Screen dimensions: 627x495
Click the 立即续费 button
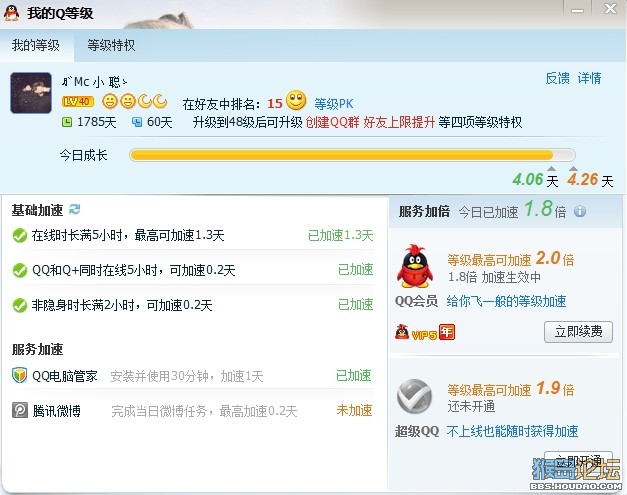point(578,331)
